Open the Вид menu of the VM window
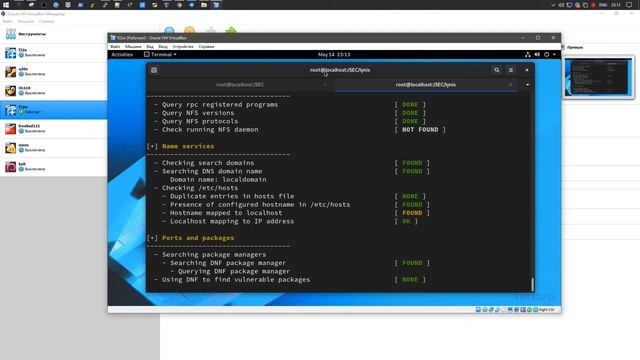 [x=150, y=47]
